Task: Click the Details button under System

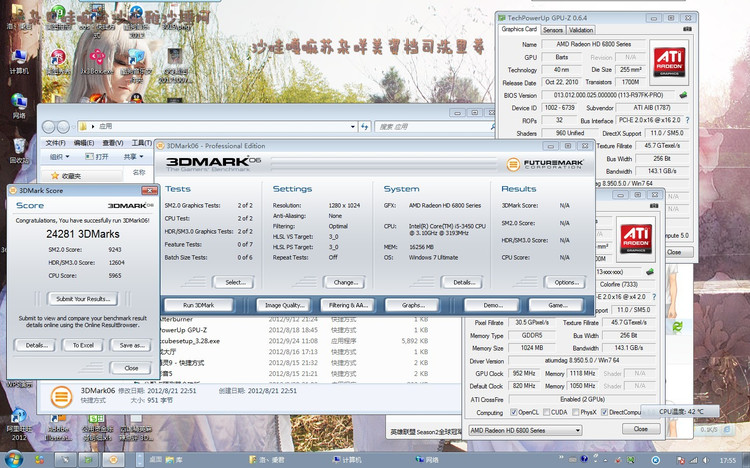Action: (462, 282)
